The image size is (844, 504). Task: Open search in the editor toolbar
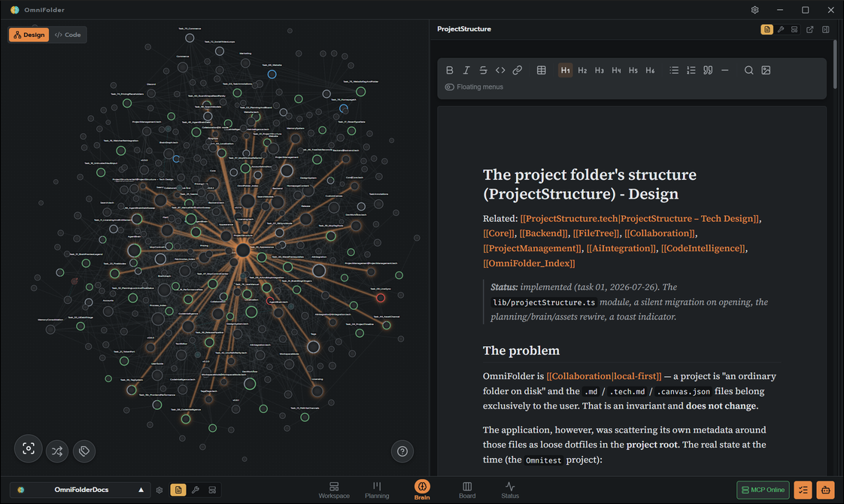pos(748,70)
